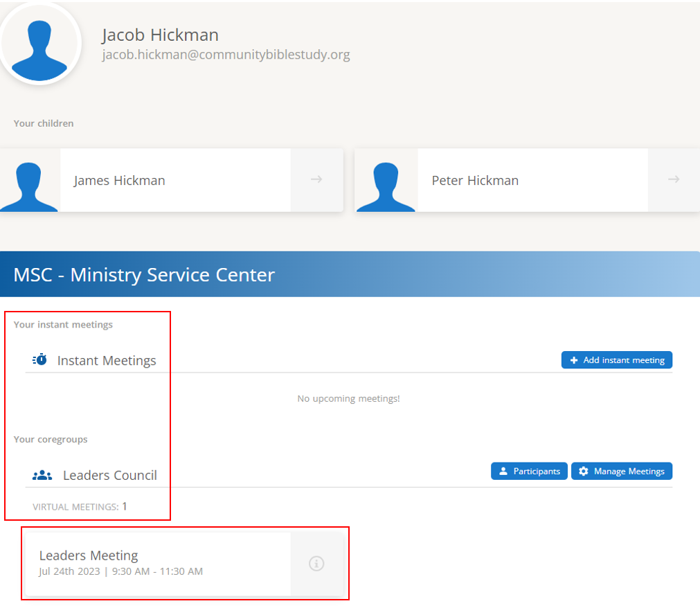Click the Instant Meetings heading text

[x=107, y=361]
